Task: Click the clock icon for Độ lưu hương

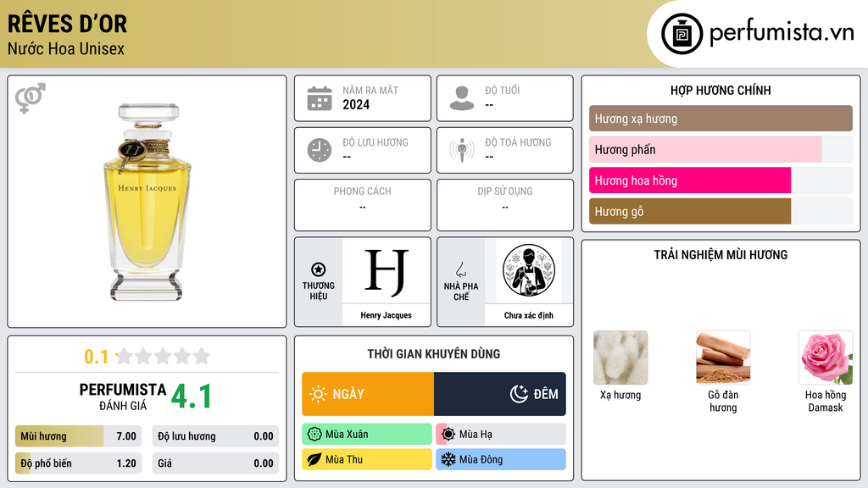Action: (x=320, y=150)
